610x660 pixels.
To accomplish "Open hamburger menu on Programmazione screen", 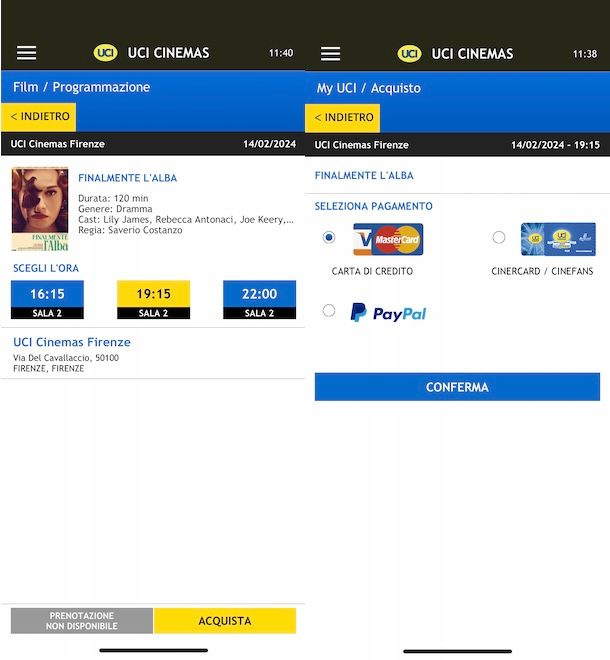I will tap(26, 53).
